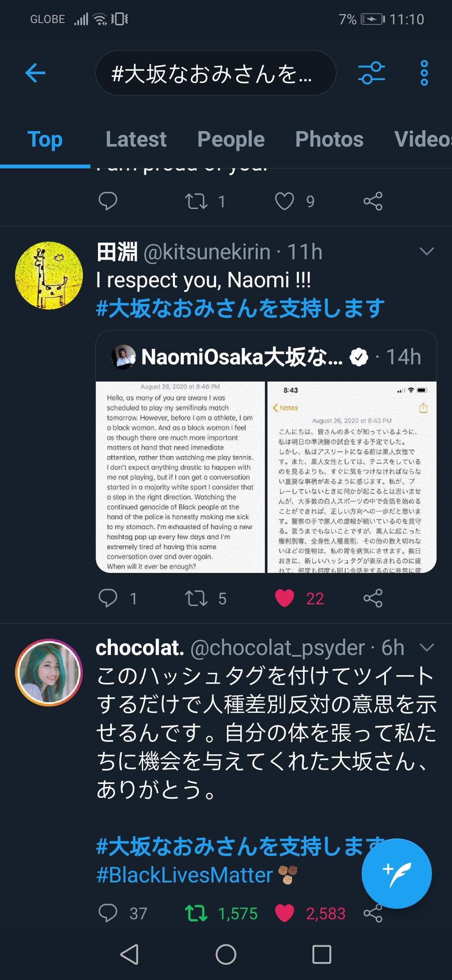Open the dropdown on chocolat_psyder's tweet
Screen dimensions: 452x980
pyautogui.click(x=426, y=648)
